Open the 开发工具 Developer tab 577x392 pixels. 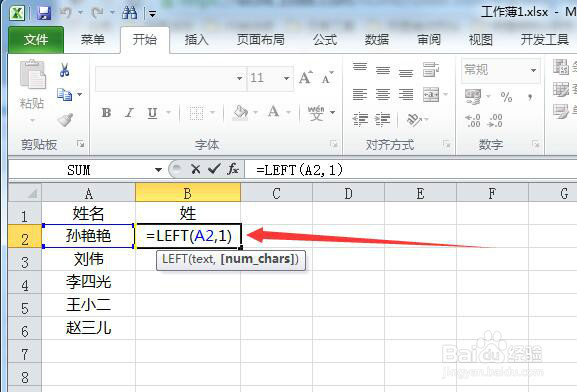(545, 39)
